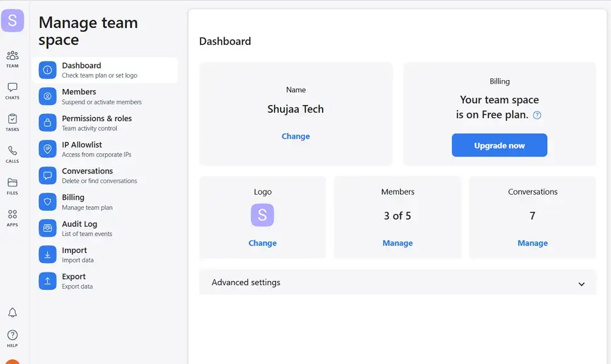Open Calls using the phone icon

pyautogui.click(x=12, y=153)
